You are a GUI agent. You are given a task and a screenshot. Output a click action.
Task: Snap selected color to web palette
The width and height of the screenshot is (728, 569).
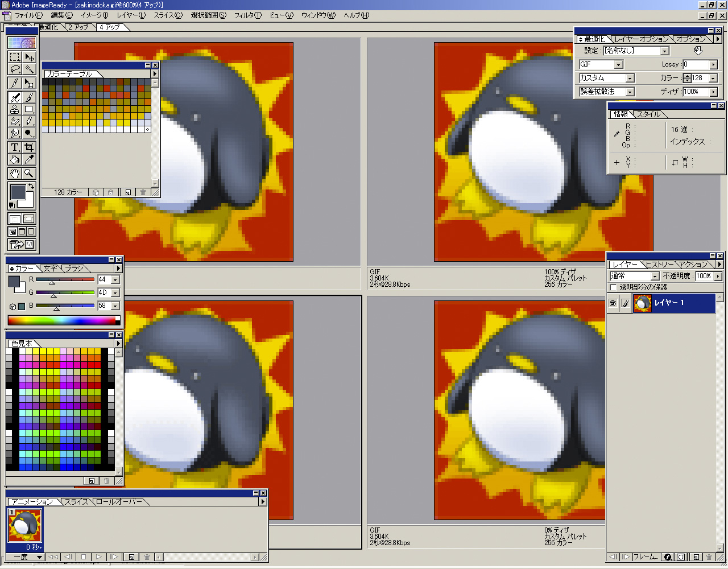pos(96,192)
